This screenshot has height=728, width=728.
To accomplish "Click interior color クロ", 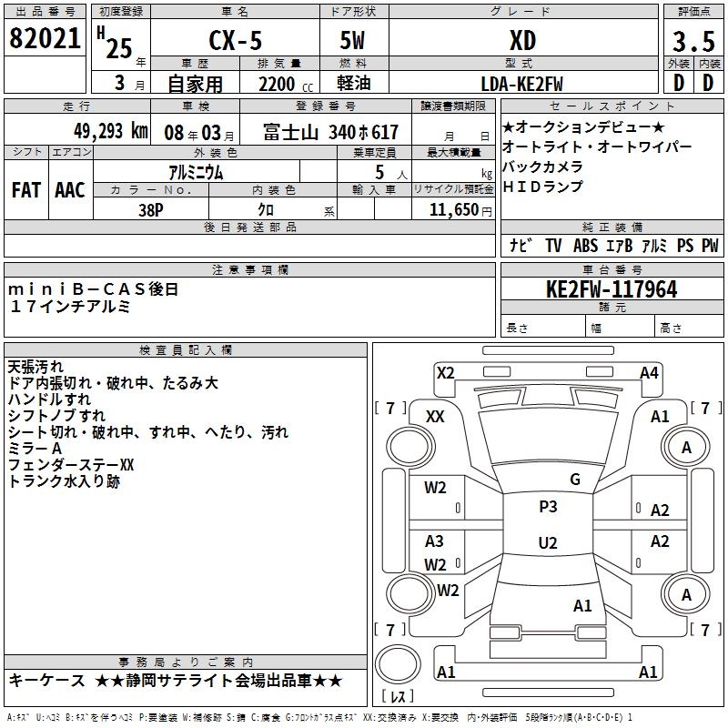I will click(x=266, y=209).
